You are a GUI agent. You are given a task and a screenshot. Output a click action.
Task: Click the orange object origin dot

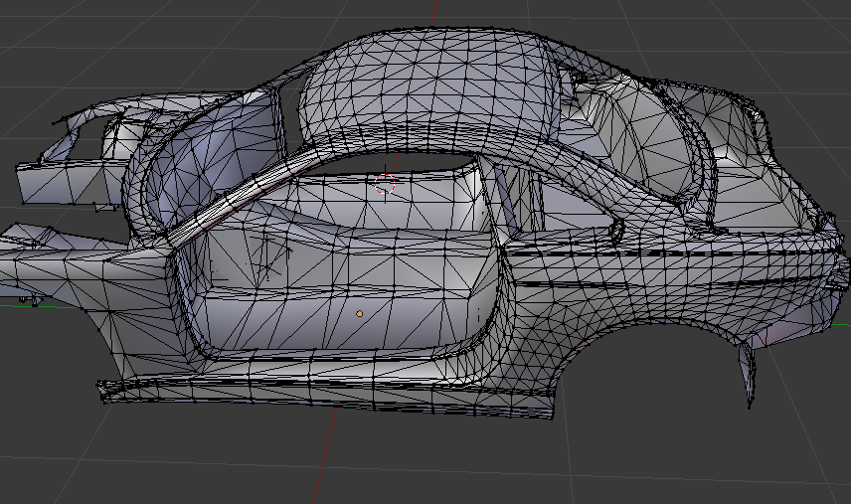click(360, 313)
